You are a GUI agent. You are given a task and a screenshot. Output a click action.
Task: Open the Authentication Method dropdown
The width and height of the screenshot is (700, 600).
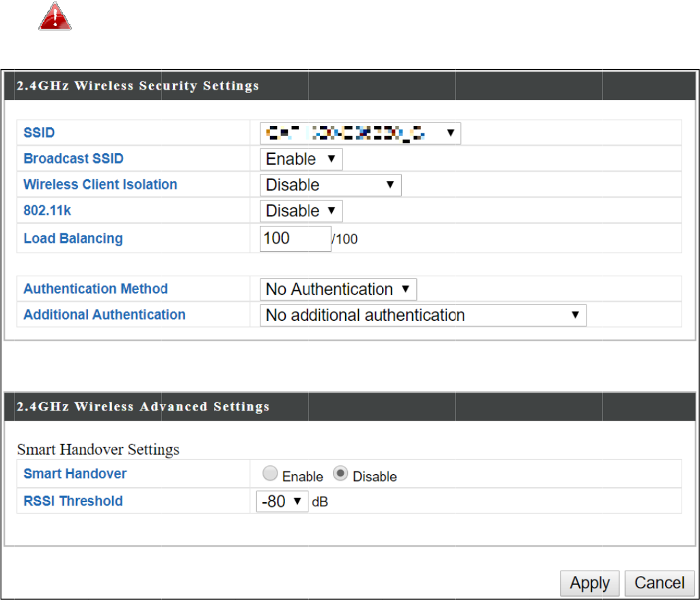[338, 289]
